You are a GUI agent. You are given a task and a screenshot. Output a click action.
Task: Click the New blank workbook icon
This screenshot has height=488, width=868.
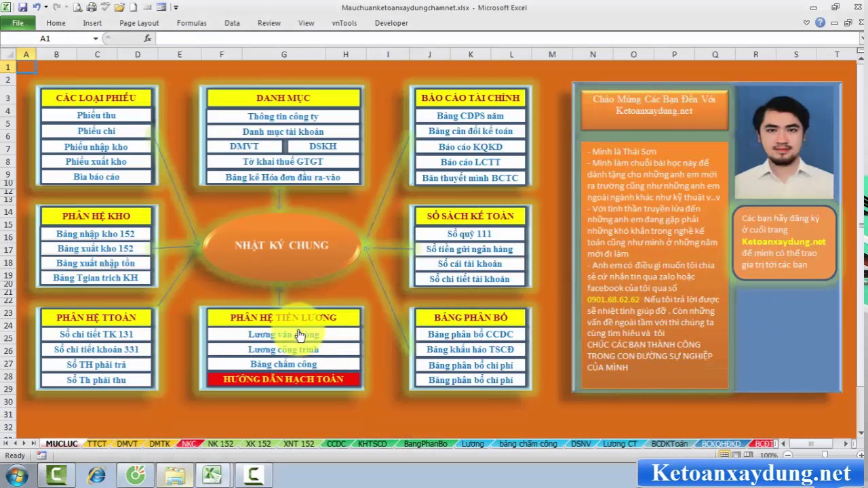coord(134,7)
